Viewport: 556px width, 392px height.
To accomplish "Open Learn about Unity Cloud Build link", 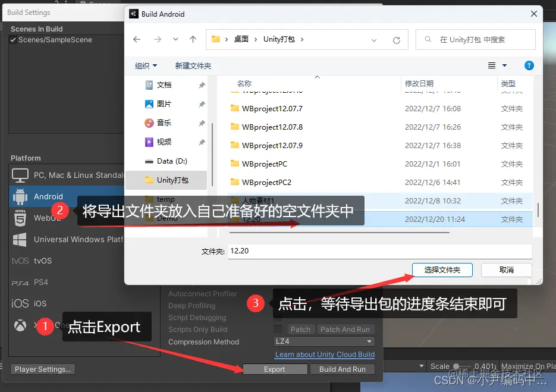I will tap(325, 355).
